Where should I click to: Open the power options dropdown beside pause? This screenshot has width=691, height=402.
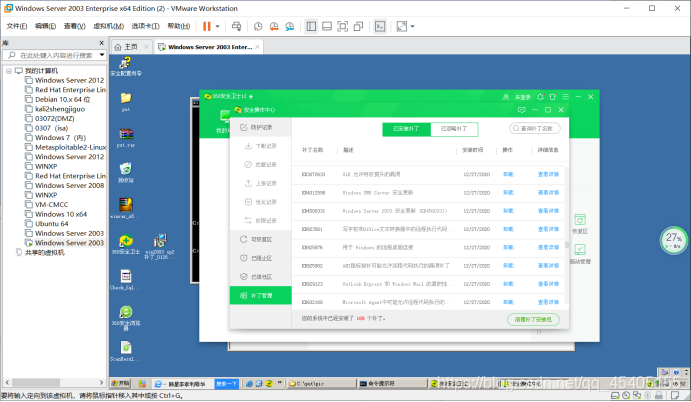pos(217,26)
